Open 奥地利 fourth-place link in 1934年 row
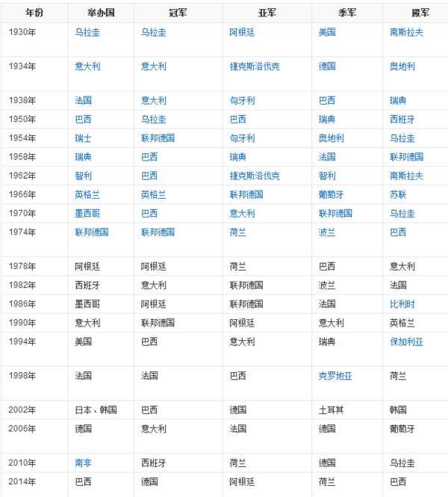The image size is (448, 497). (x=402, y=67)
